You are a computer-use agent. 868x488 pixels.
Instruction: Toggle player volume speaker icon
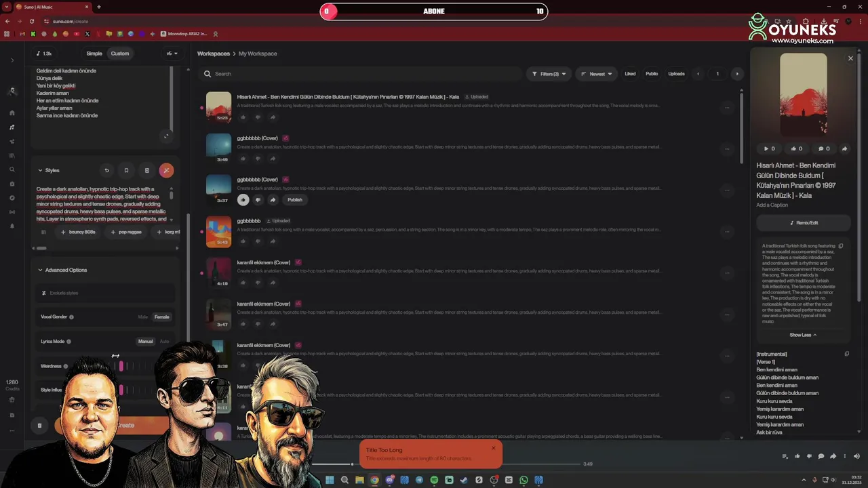coord(856,456)
